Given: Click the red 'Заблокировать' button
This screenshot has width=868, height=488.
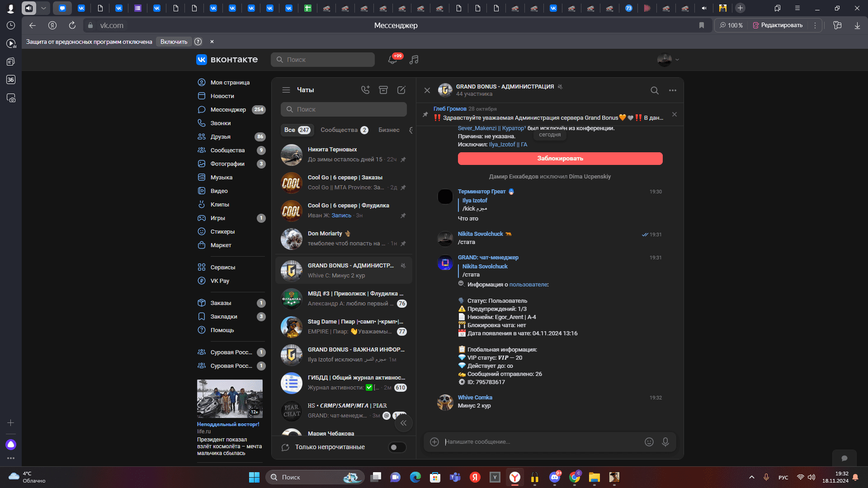Looking at the screenshot, I should click(560, 159).
